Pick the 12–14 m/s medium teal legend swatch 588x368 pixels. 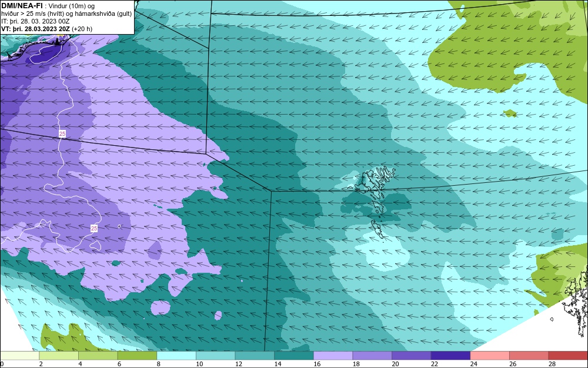(255, 356)
